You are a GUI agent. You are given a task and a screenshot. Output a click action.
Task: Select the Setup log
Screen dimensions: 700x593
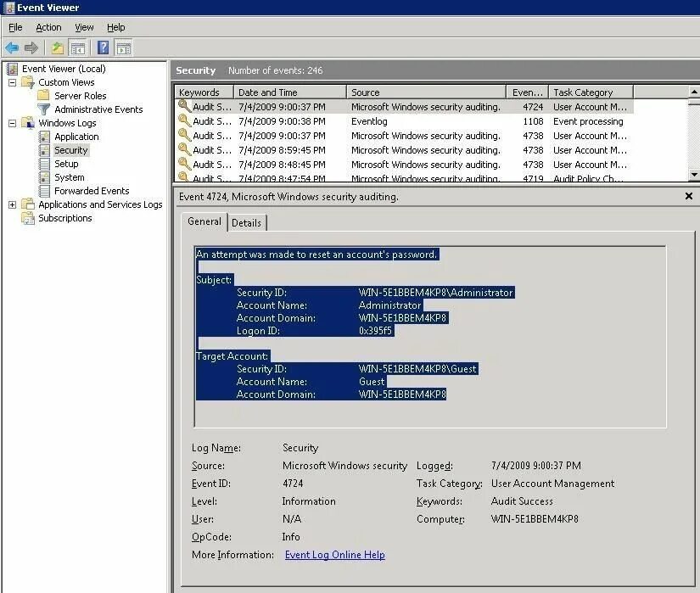[66, 164]
